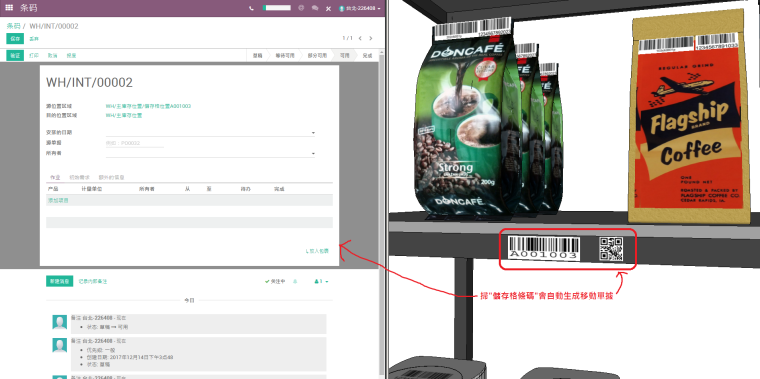
Task: Click the phone icon in top bar
Action: 251,8
